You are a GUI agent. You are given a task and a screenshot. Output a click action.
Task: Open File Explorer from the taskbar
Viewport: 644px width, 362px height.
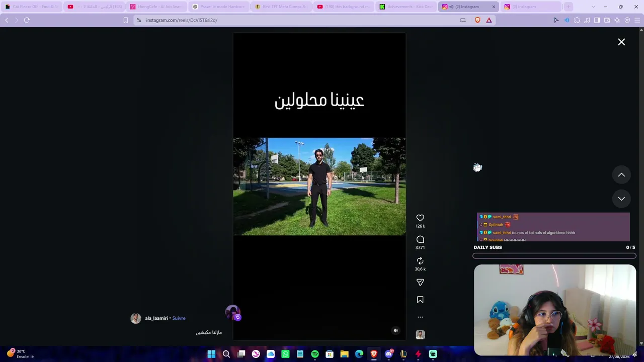tap(344, 354)
